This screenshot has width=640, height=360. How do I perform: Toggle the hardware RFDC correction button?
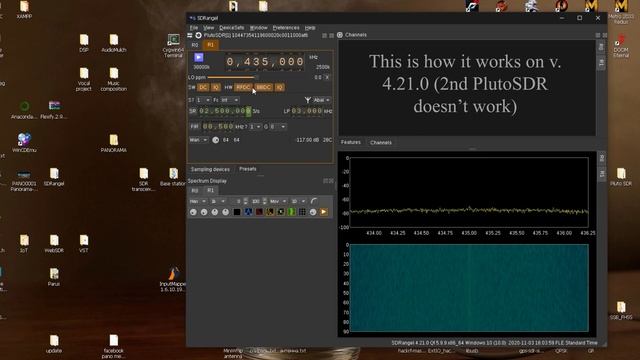tap(243, 87)
